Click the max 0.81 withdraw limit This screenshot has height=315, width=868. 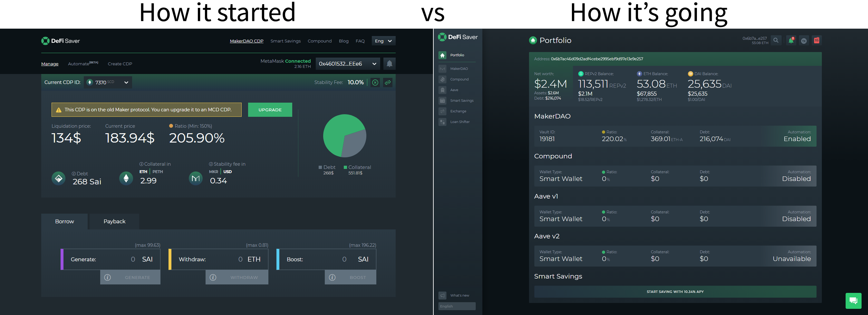(x=257, y=245)
